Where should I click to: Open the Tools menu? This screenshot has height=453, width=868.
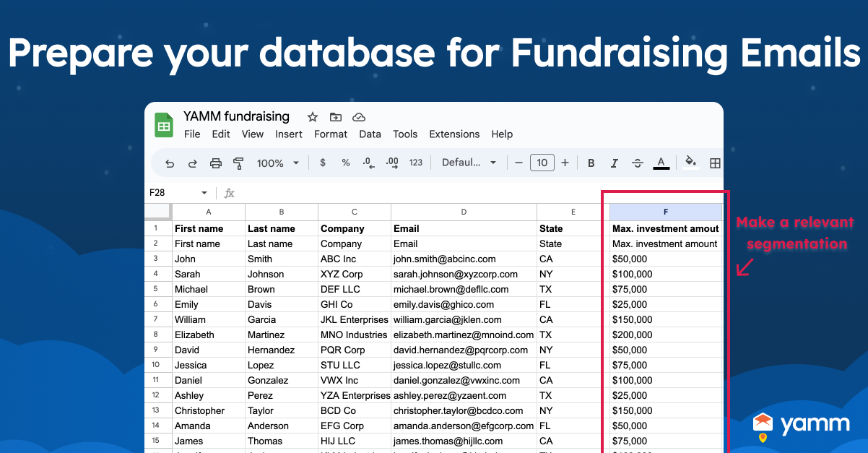tap(405, 134)
